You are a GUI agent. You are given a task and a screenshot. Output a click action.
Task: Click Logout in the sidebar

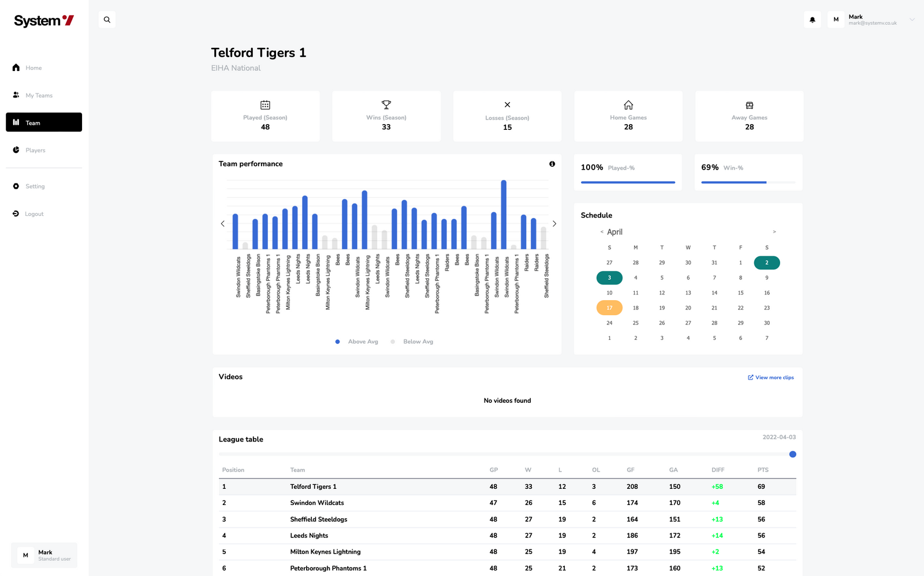tap(34, 214)
